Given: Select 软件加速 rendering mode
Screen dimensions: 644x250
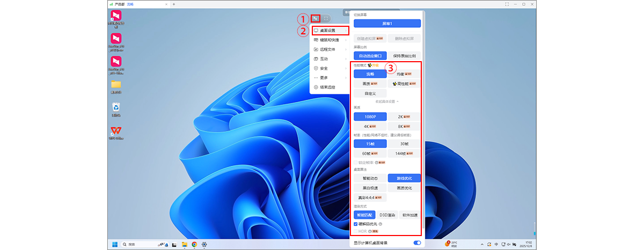Looking at the screenshot, I should coord(410,215).
